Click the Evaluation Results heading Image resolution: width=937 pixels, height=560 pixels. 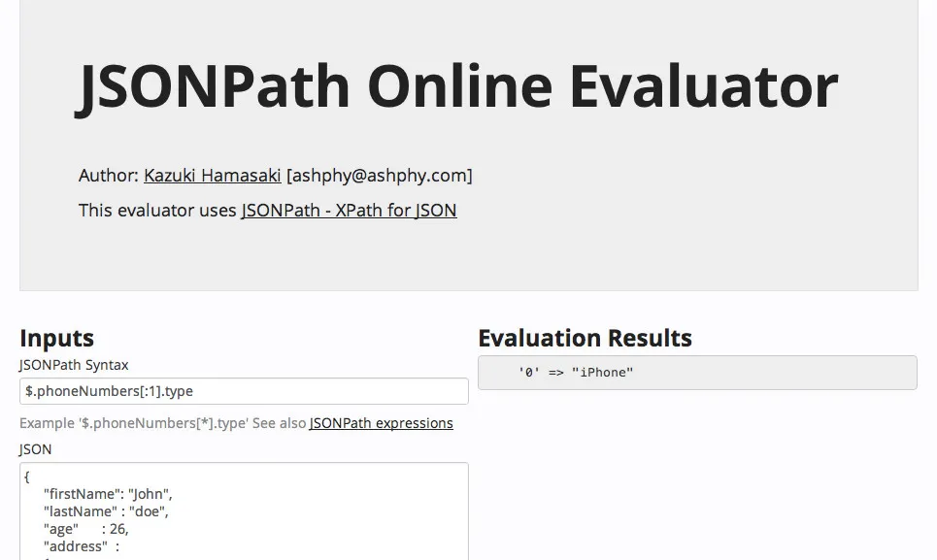(585, 338)
